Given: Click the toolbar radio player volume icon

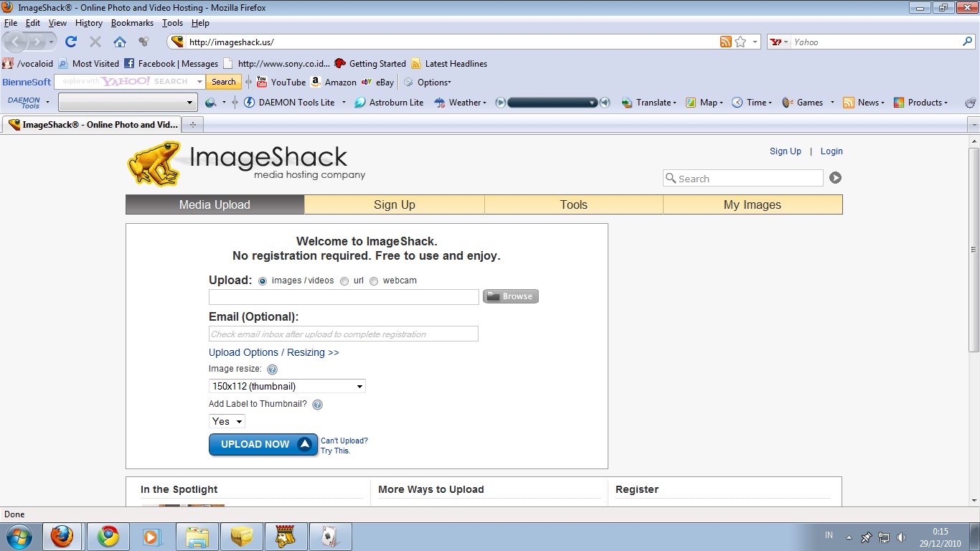Looking at the screenshot, I should [x=605, y=103].
